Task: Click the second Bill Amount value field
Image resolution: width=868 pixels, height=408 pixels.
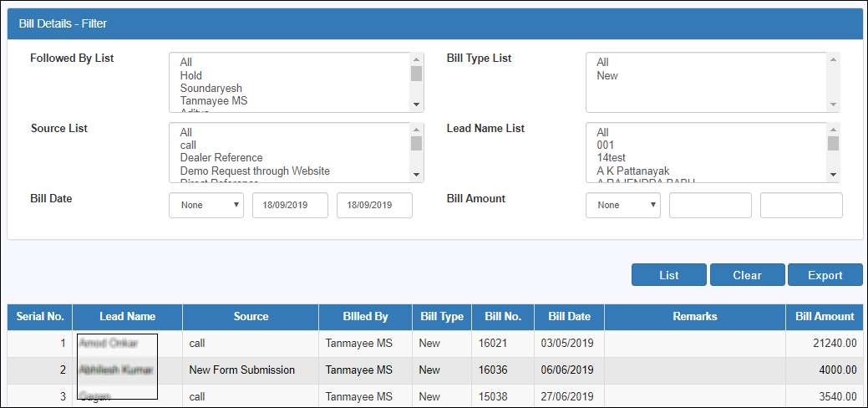Action: [801, 205]
